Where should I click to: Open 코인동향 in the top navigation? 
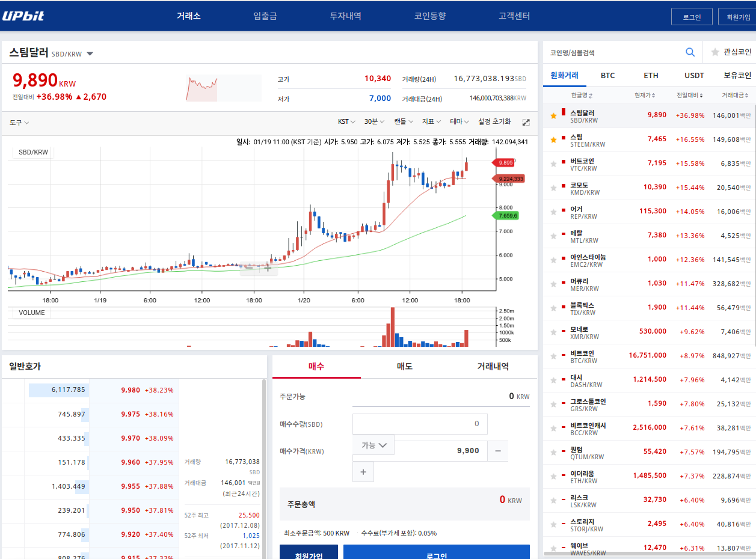[430, 16]
